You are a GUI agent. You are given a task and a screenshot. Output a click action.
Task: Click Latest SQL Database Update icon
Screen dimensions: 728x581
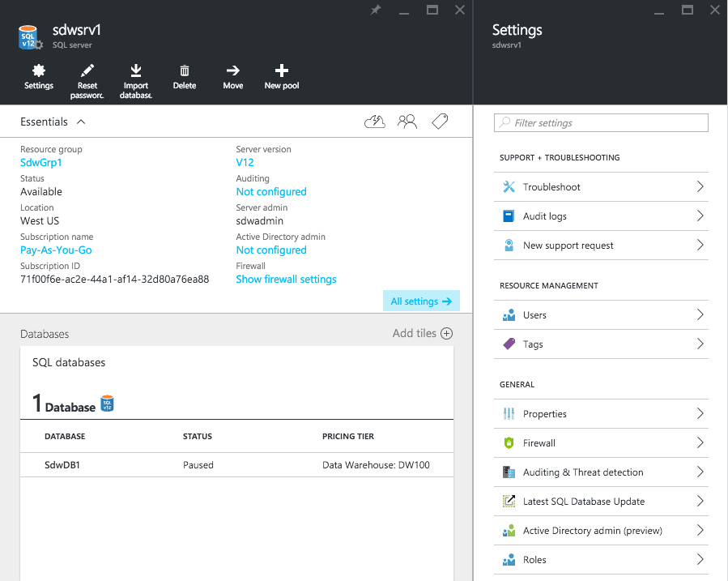coord(509,502)
